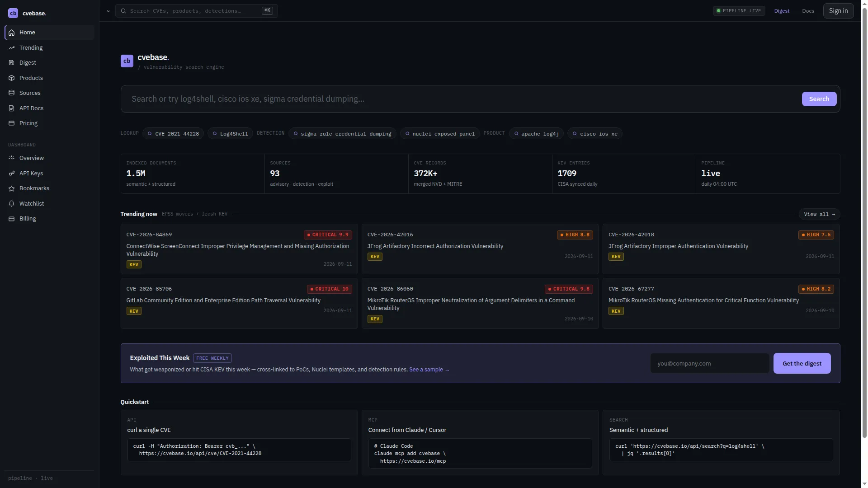868x488 pixels.
Task: Open Watchlist in dashboard section
Action: pos(49,204)
